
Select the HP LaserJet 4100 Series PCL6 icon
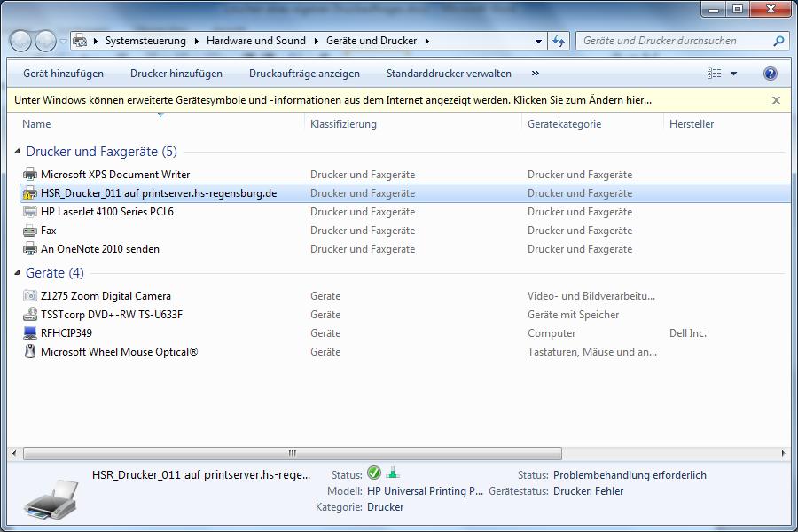[30, 212]
